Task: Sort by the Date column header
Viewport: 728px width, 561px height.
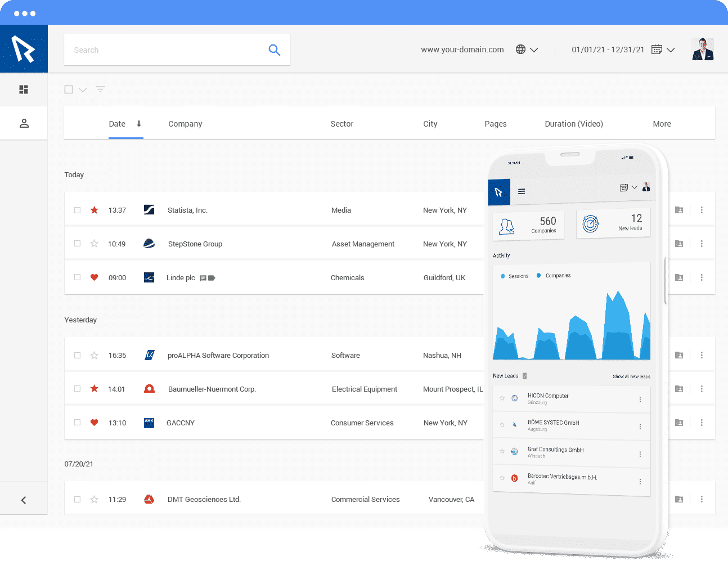Action: [117, 124]
